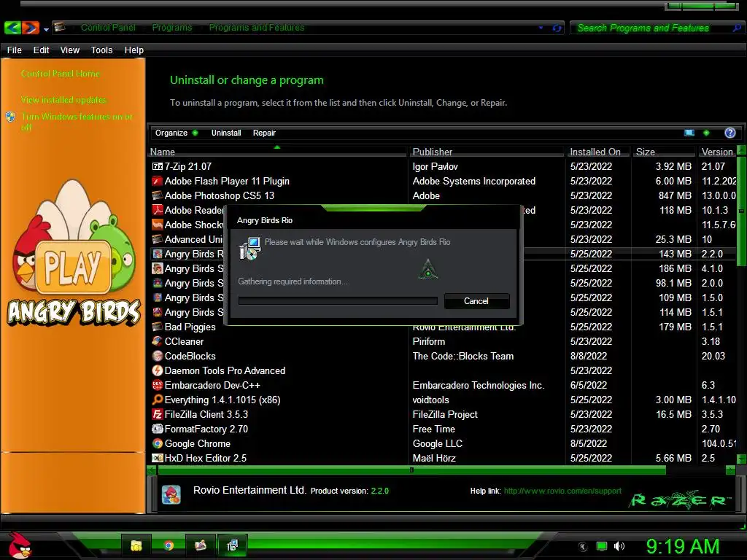
Task: Show hidden tray icons arrow
Action: (x=582, y=547)
